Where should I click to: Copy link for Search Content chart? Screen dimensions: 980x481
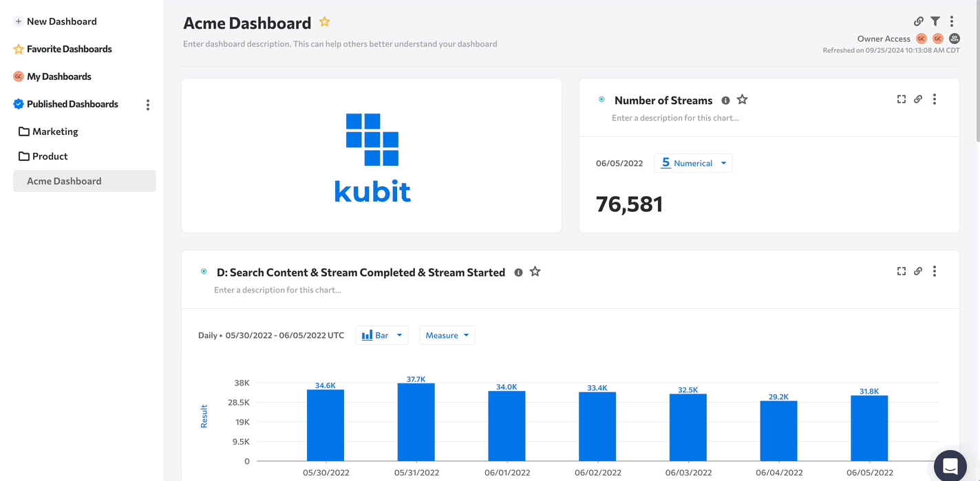(x=918, y=271)
